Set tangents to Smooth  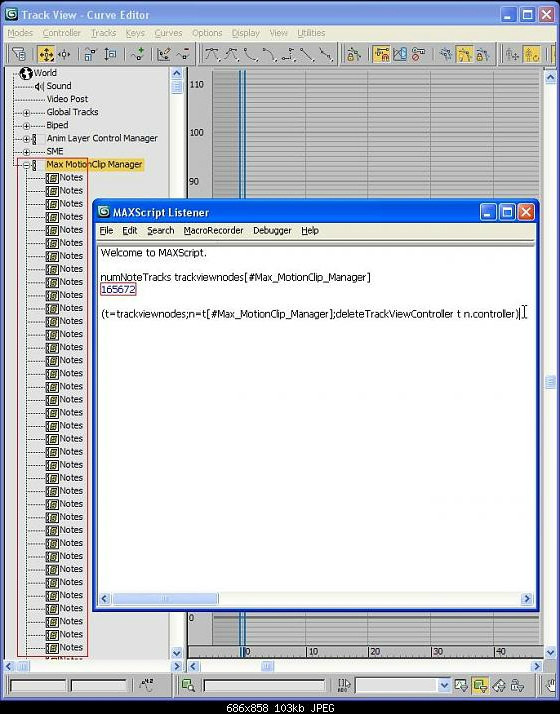[326, 55]
